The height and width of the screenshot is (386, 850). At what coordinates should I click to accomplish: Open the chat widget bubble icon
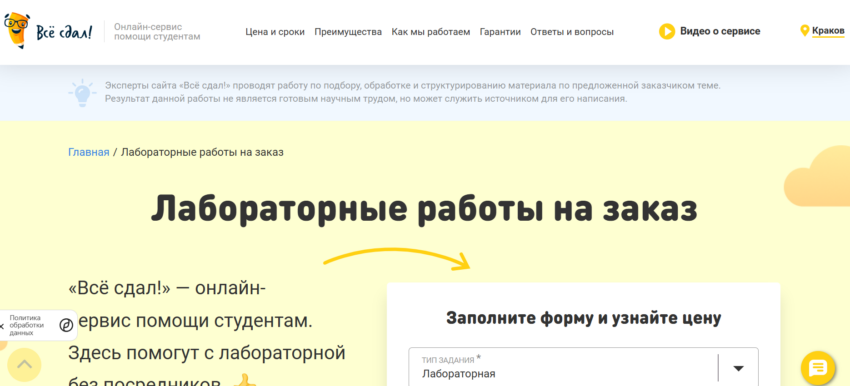coord(817,368)
